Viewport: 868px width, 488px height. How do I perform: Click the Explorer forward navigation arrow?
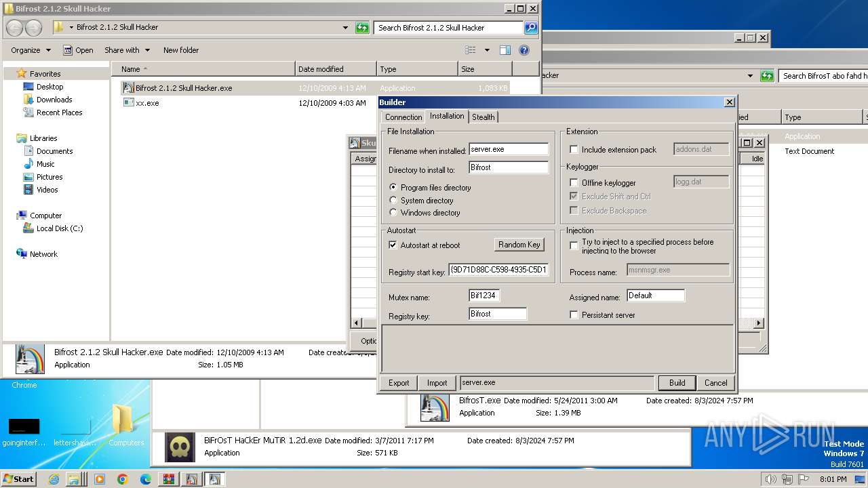pos(33,28)
